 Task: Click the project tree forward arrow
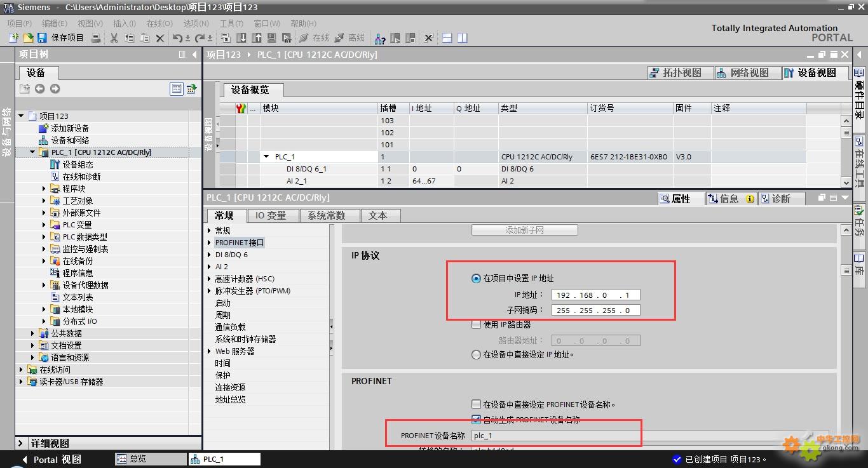55,89
